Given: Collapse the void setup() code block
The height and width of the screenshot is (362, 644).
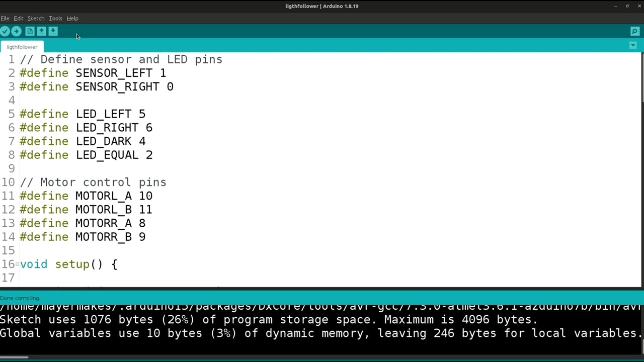Looking at the screenshot, I should click(x=17, y=264).
